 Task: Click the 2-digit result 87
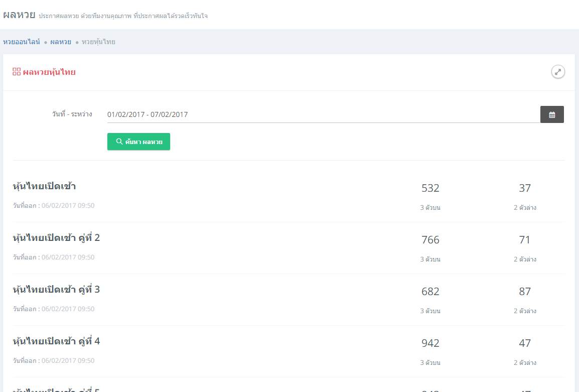525,292
